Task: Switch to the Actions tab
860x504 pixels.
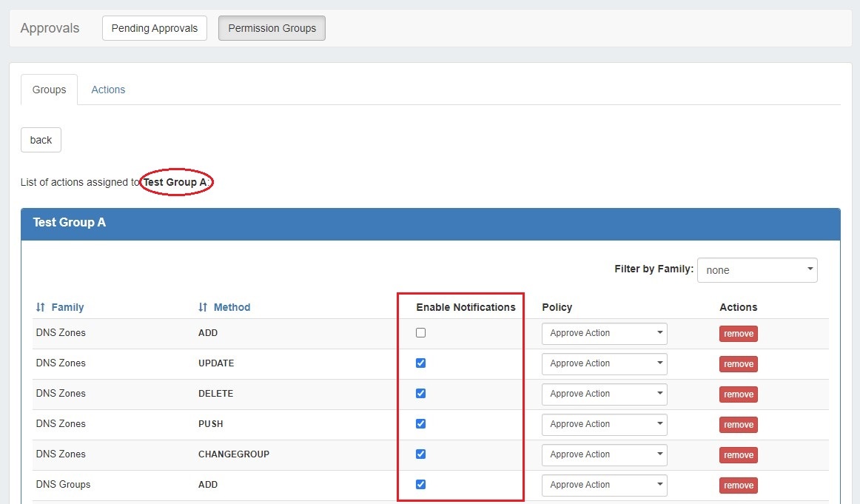Action: tap(108, 90)
